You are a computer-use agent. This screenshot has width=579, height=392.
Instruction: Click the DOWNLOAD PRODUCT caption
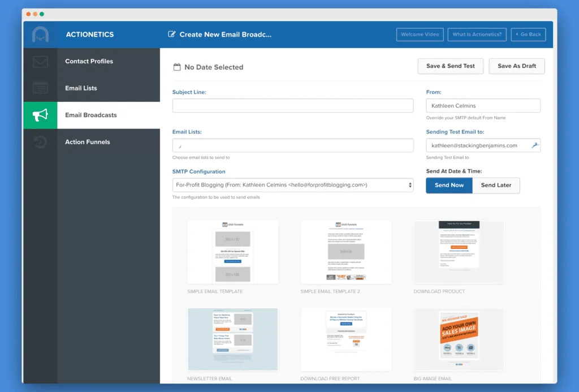pyautogui.click(x=439, y=291)
